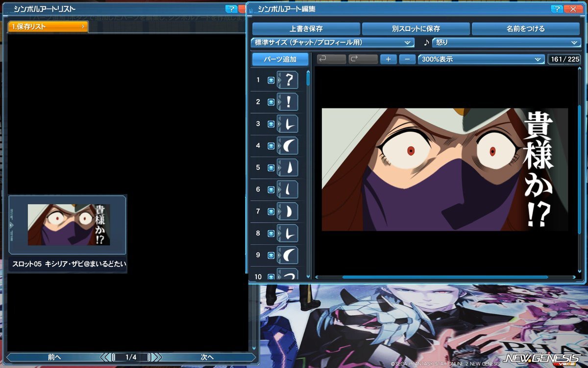Open the 300%表示 zoom dropdown
This screenshot has height=368, width=588.
tap(481, 59)
